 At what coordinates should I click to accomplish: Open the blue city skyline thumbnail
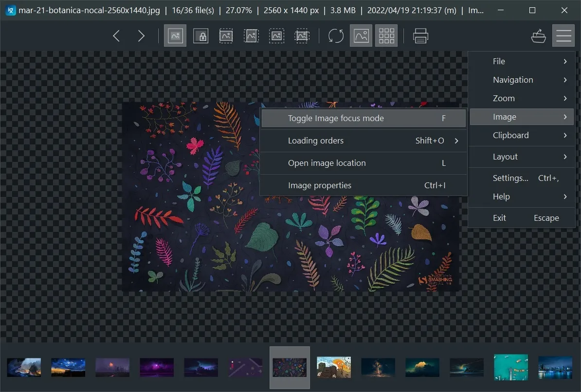point(555,367)
